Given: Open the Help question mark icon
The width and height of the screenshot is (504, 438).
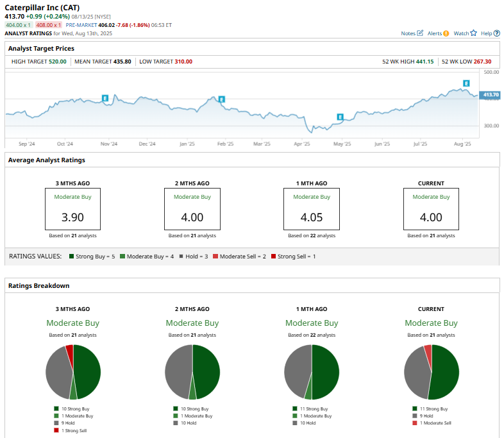Looking at the screenshot, I should (x=496, y=33).
